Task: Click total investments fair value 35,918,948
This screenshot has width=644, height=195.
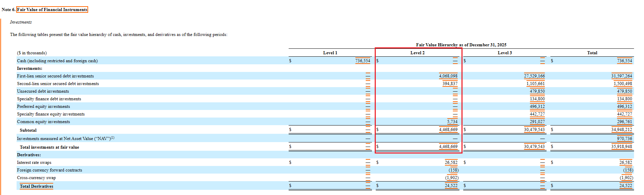Action: coord(621,147)
